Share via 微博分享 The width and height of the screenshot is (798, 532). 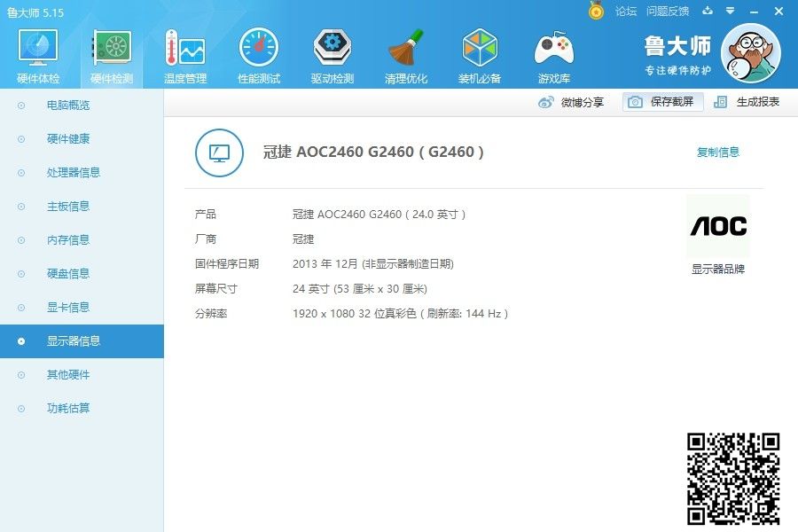572,102
